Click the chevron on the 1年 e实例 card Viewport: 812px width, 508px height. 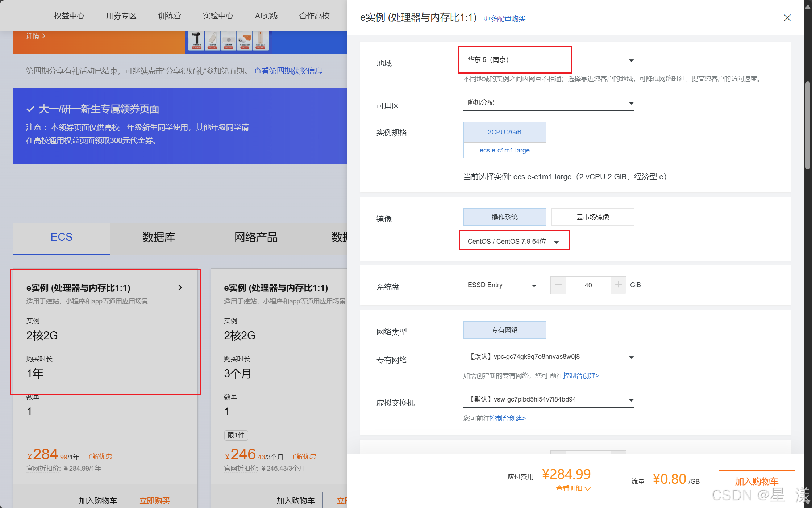[x=180, y=287]
